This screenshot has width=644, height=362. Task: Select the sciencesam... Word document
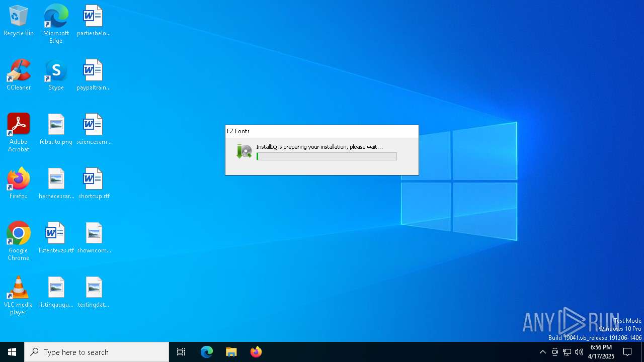coord(94,129)
